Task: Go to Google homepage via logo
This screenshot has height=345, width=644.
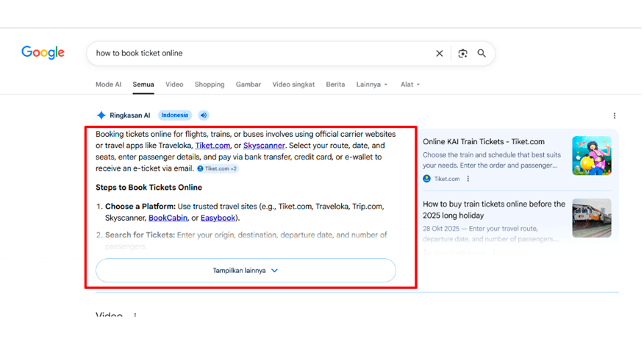Action: (43, 53)
